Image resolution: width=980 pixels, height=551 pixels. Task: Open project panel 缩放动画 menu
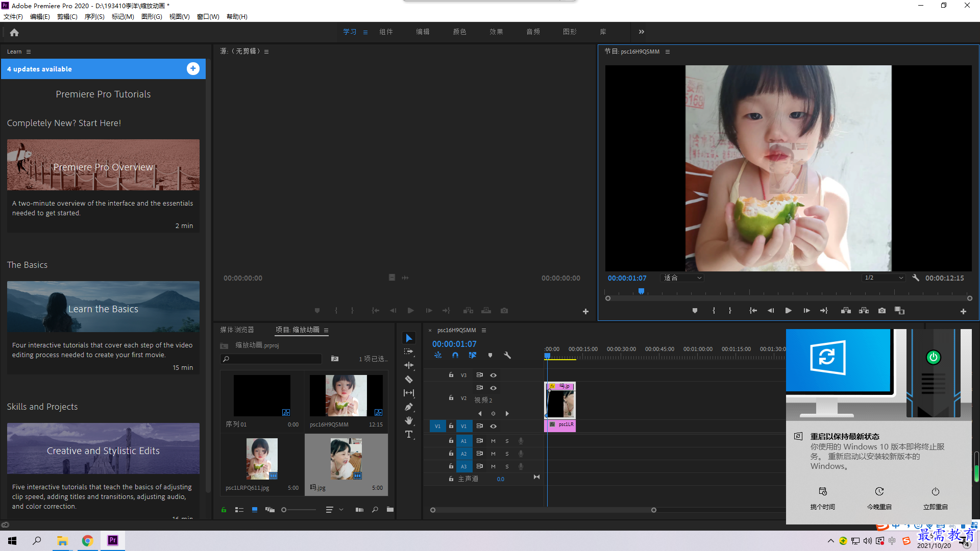(x=326, y=330)
